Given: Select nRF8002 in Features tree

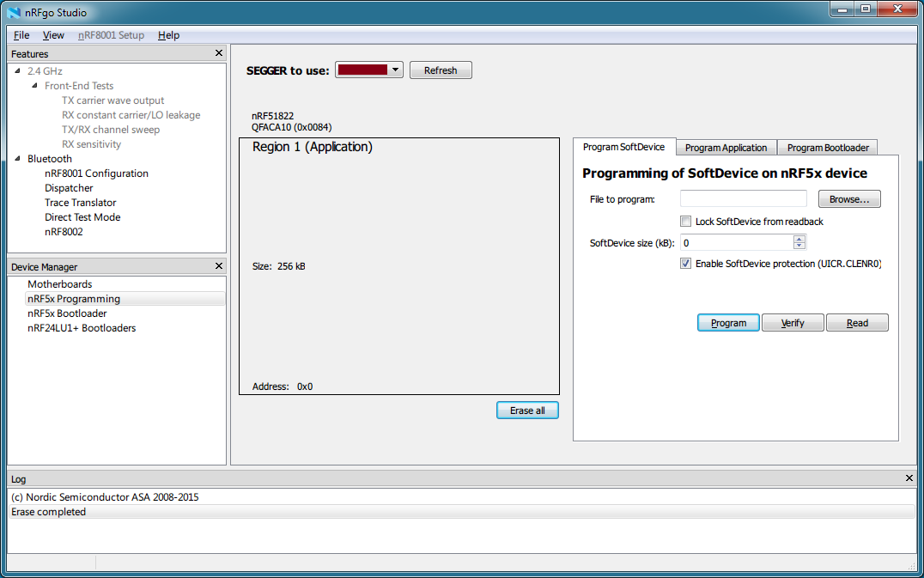Looking at the screenshot, I should tap(64, 232).
